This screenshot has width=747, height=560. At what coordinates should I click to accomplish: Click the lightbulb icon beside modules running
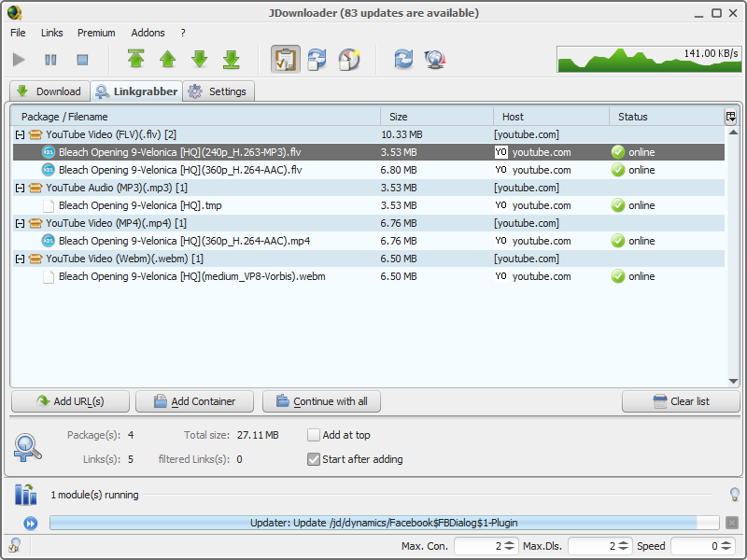tap(735, 495)
